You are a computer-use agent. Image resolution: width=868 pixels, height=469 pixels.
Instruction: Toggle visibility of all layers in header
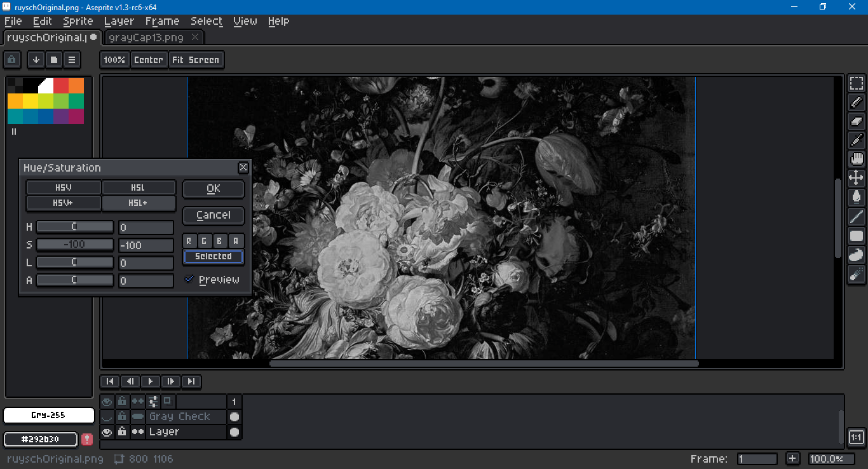pos(107,401)
